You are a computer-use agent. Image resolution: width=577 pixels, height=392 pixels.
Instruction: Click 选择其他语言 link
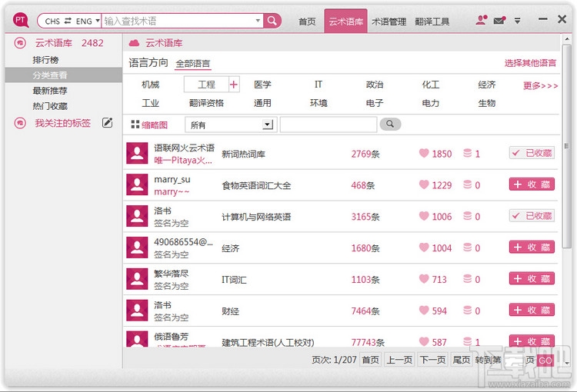point(530,63)
